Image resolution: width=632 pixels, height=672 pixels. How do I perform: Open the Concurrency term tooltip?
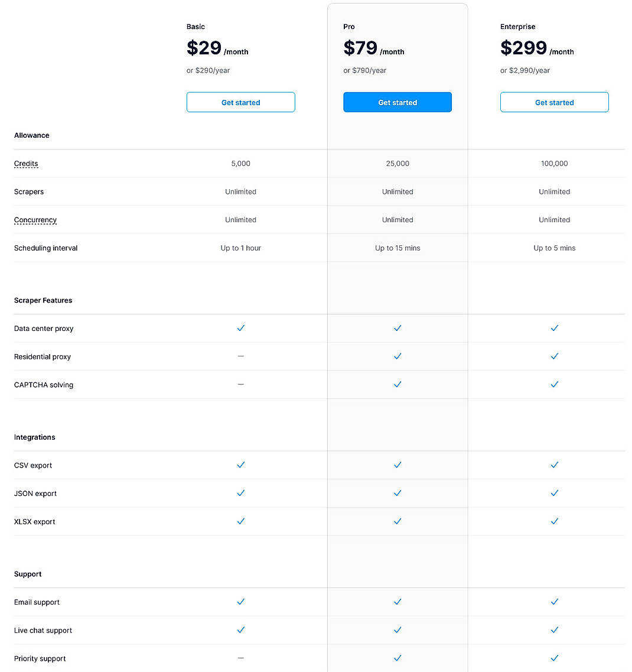coord(35,219)
